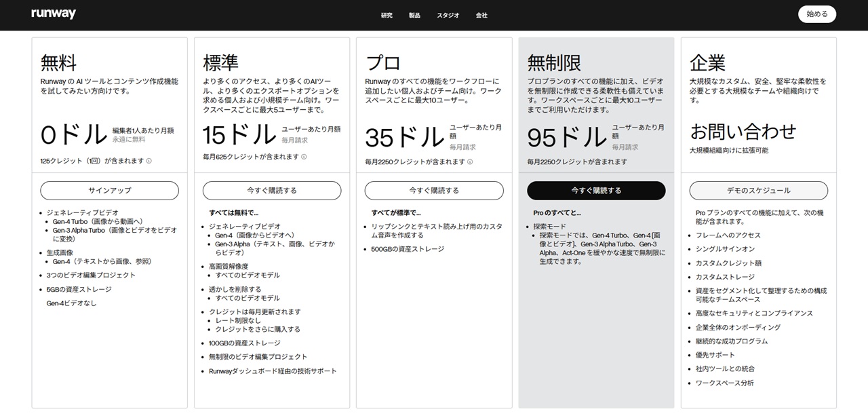Select the 無制限 plan heading
Viewport: 868px width, 418px height.
coord(554,63)
